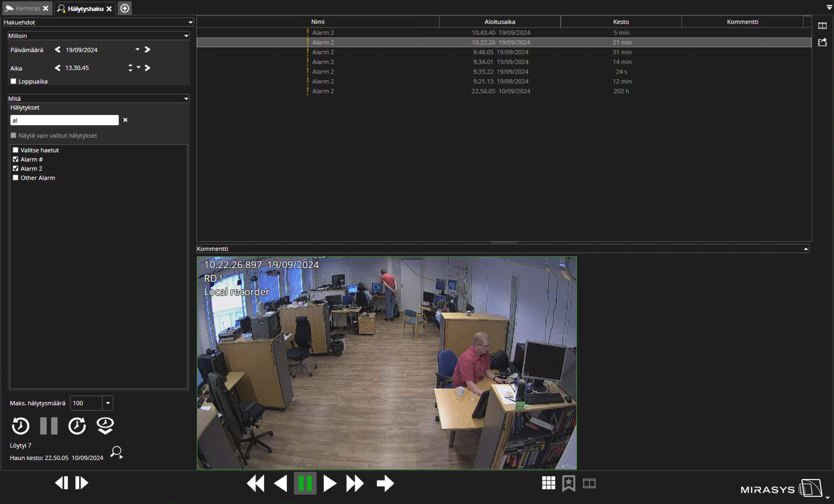Click the bookmark star icon
The height and width of the screenshot is (504, 834).
[x=568, y=483]
